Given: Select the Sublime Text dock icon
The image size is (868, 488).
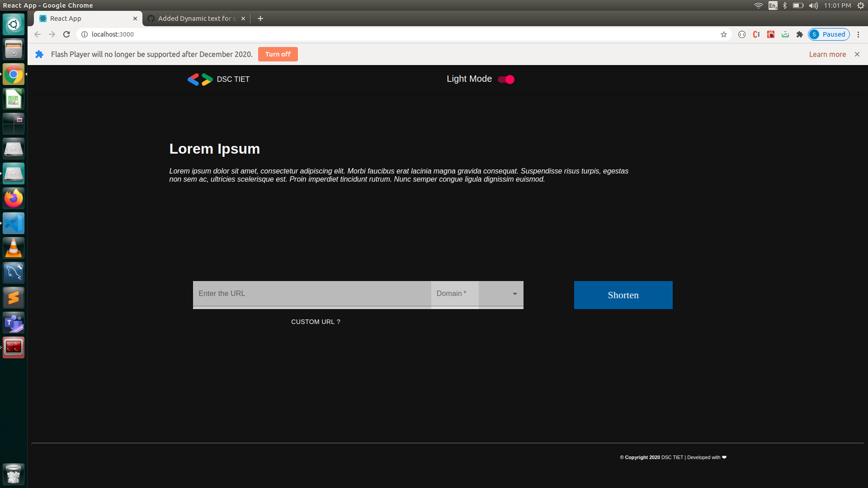Looking at the screenshot, I should pyautogui.click(x=13, y=297).
